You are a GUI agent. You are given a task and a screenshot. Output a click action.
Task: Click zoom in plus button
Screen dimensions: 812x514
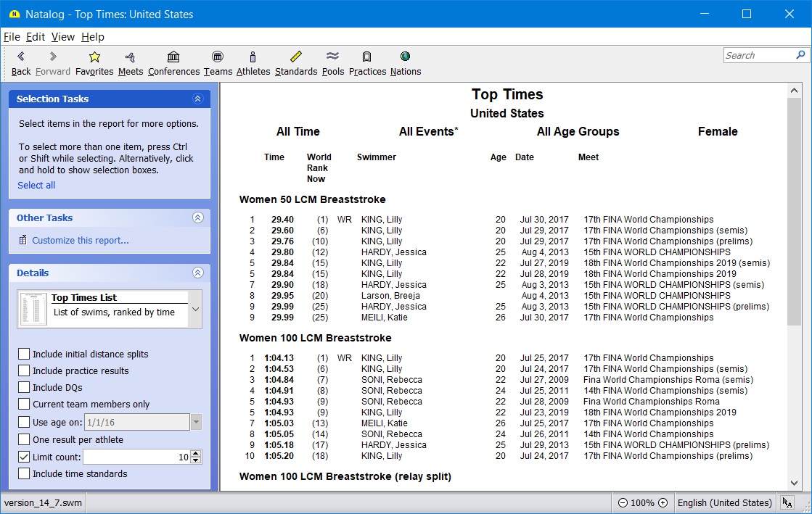662,503
